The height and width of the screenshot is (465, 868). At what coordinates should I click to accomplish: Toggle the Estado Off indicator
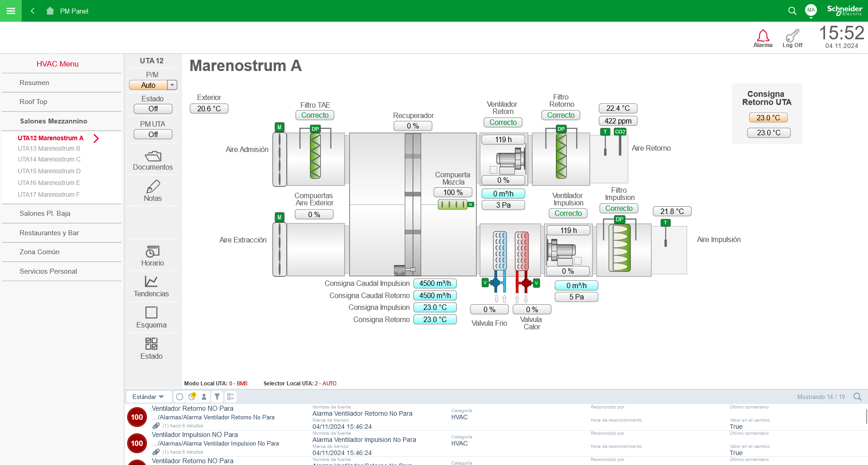coord(153,109)
